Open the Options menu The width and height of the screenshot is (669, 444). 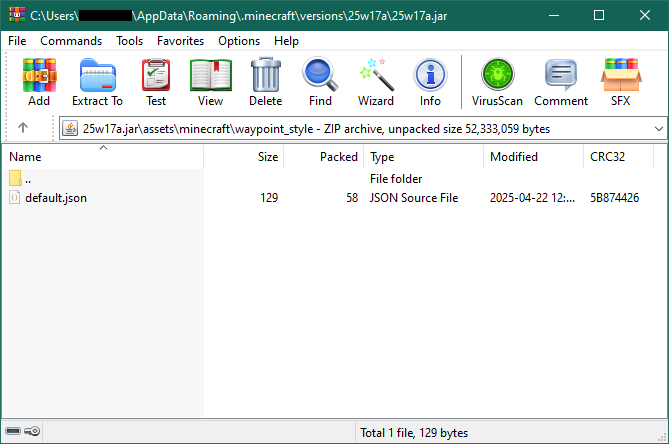pos(239,41)
